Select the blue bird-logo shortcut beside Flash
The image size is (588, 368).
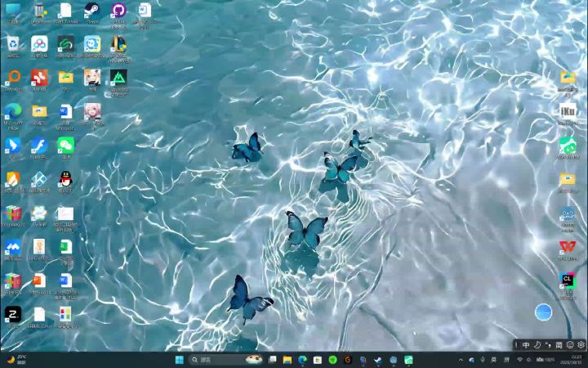point(13,146)
